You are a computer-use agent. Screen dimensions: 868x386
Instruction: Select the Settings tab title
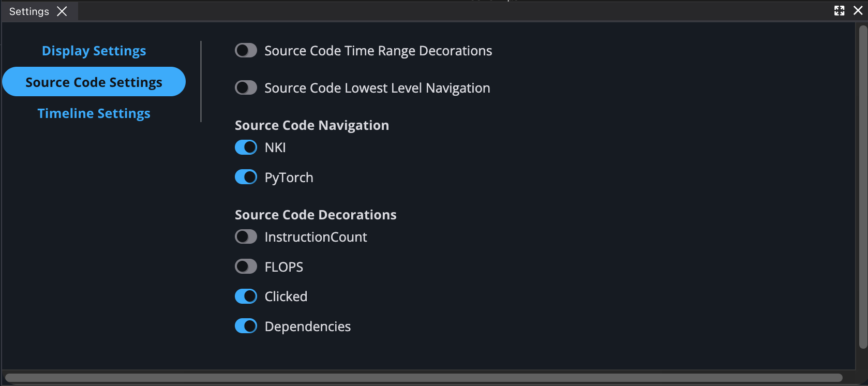tap(29, 11)
